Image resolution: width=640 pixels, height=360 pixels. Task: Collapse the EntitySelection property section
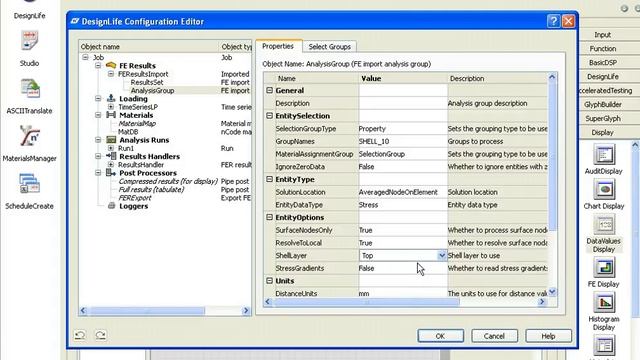[269, 116]
